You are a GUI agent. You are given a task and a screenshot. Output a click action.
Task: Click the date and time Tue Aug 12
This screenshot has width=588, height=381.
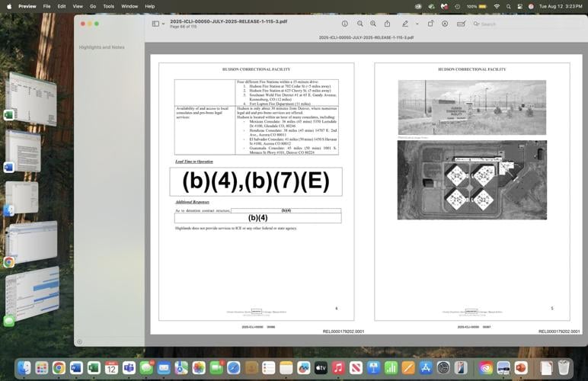(x=561, y=6)
